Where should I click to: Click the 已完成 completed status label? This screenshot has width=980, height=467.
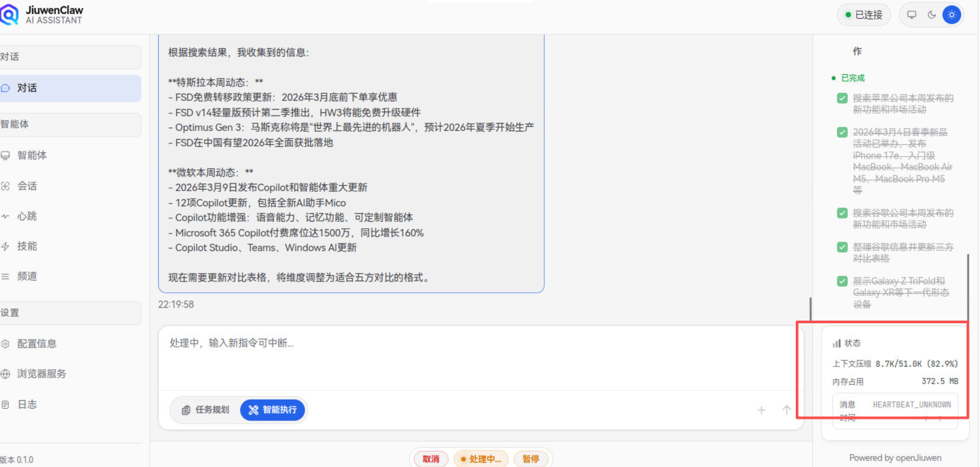tap(852, 78)
